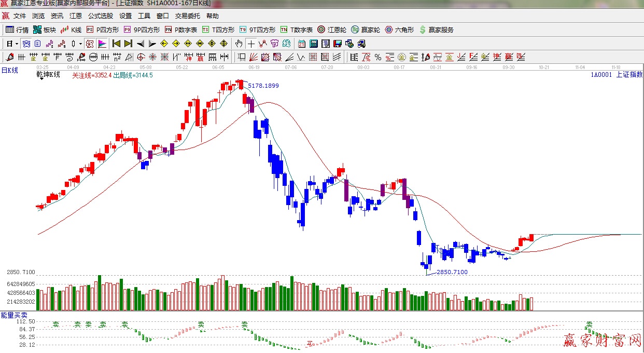The width and height of the screenshot is (644, 353).
Task: Click the 5178.1899 peak price marker
Action: (x=263, y=86)
